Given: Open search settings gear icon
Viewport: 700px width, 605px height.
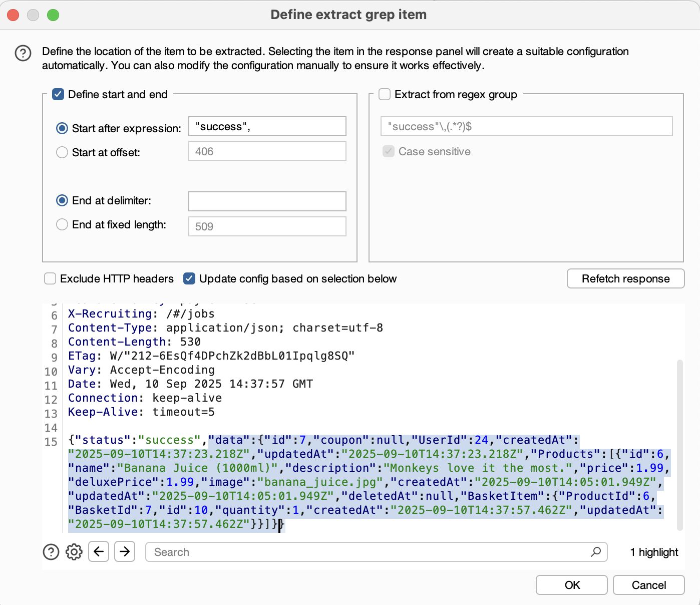Looking at the screenshot, I should click(x=74, y=552).
